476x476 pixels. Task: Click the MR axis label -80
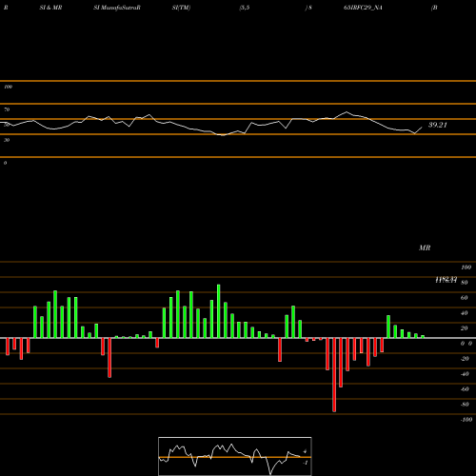(465, 405)
